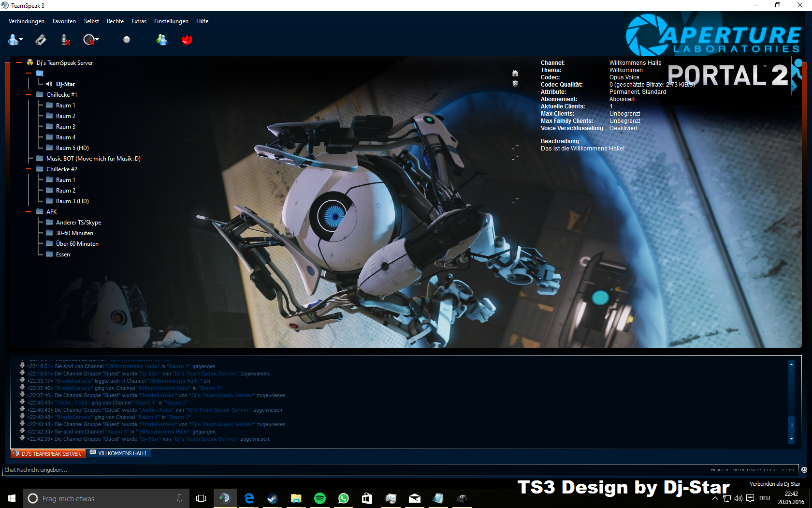Click the red flame toolbar icon

(x=187, y=40)
